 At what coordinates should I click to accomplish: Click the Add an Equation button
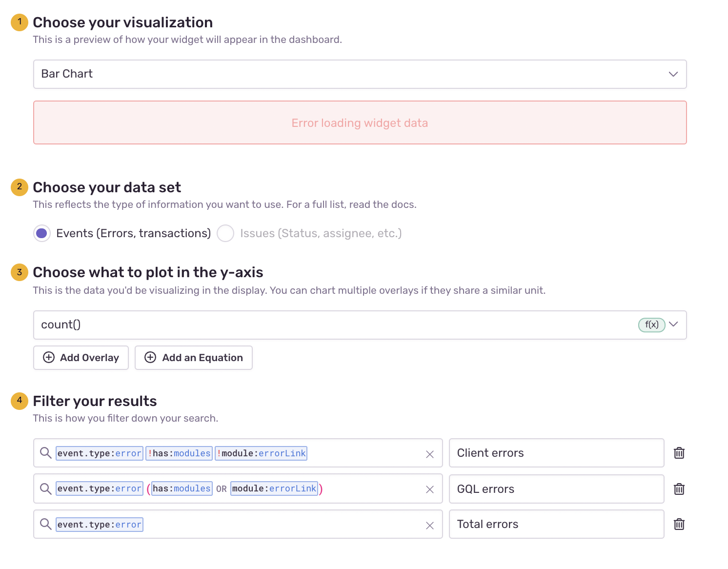click(193, 358)
